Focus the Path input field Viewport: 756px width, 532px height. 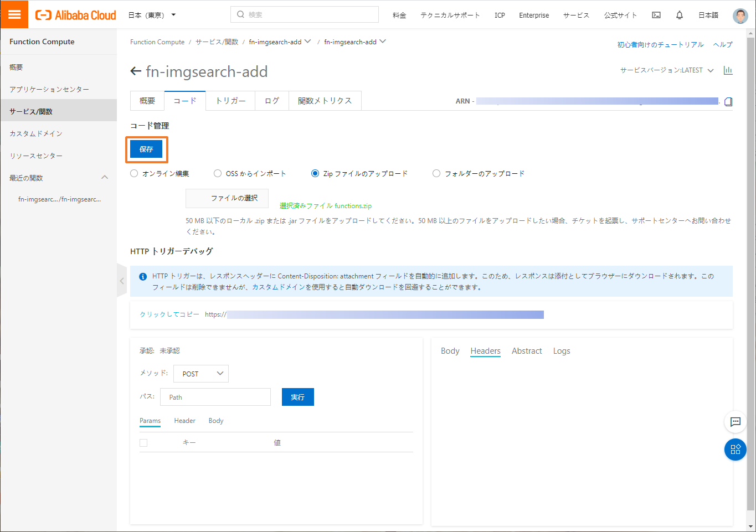(215, 397)
